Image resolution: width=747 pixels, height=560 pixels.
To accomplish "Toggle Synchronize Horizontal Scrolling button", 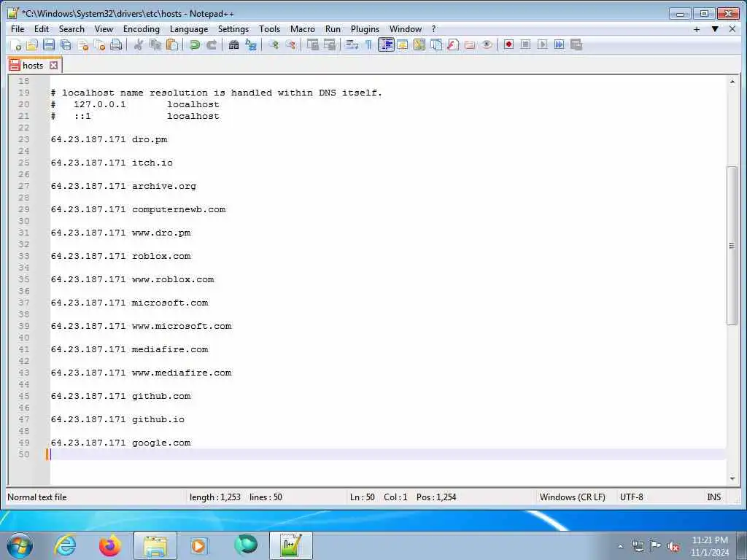I will click(x=329, y=44).
